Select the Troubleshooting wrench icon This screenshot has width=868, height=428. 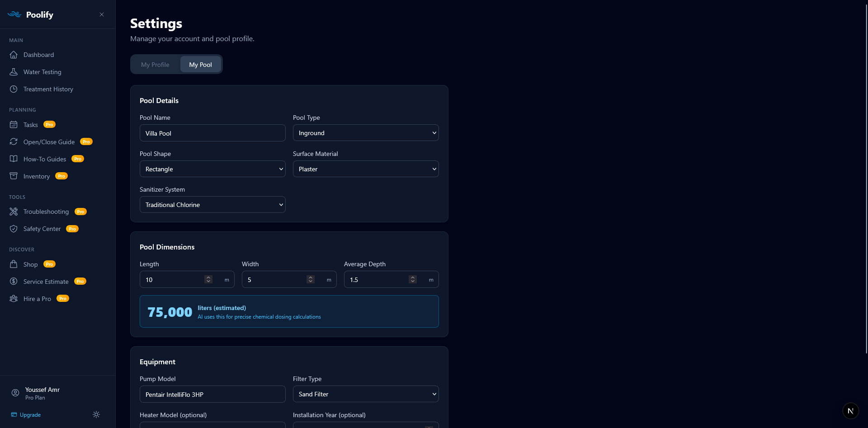[x=14, y=212]
